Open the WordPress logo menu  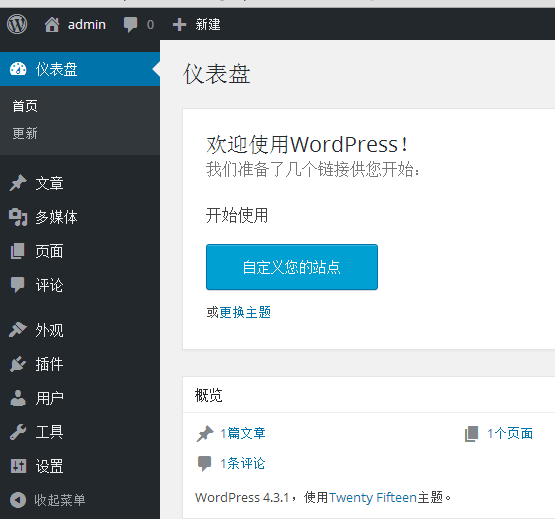coord(17,24)
